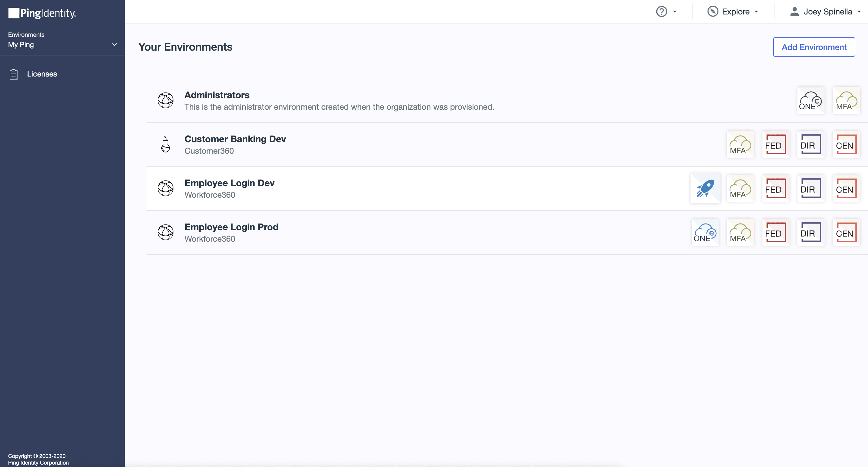Expand the Explore dropdown menu

click(733, 11)
